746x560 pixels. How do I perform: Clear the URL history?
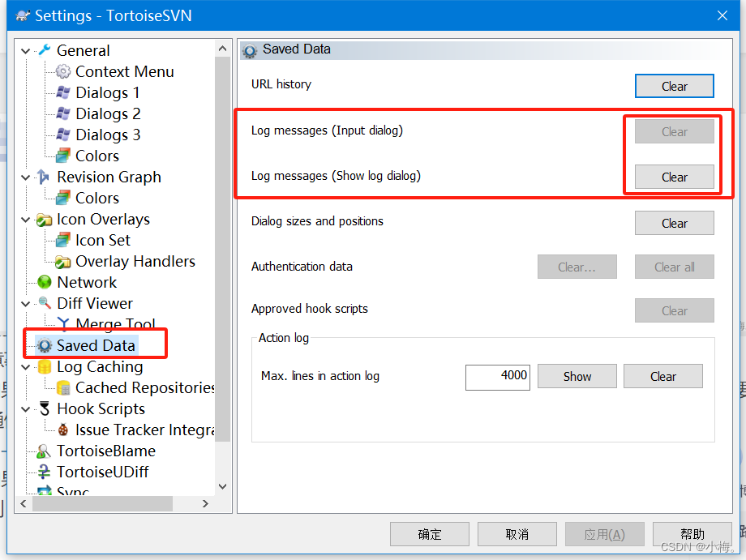pyautogui.click(x=674, y=86)
